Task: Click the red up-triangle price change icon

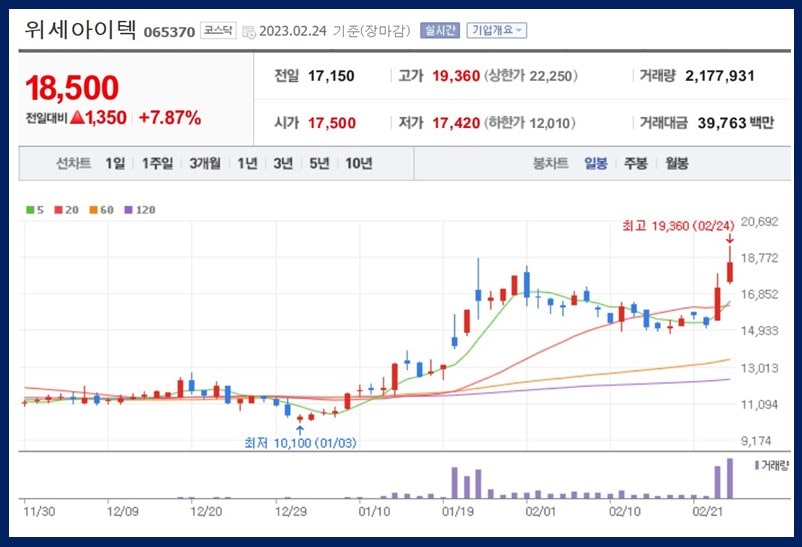Action: click(77, 118)
